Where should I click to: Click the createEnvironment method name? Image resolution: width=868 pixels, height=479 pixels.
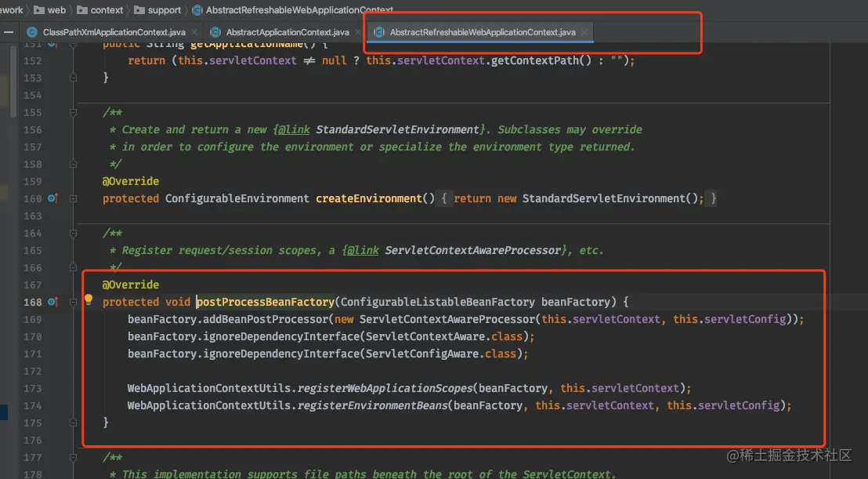pyautogui.click(x=369, y=198)
